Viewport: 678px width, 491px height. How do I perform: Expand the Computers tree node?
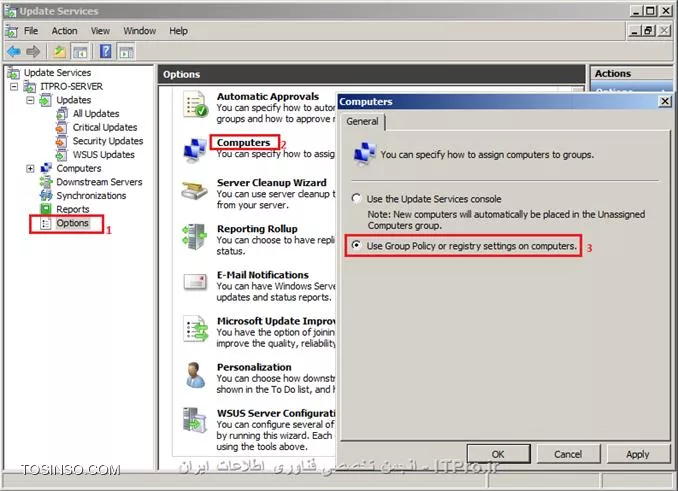(30, 169)
